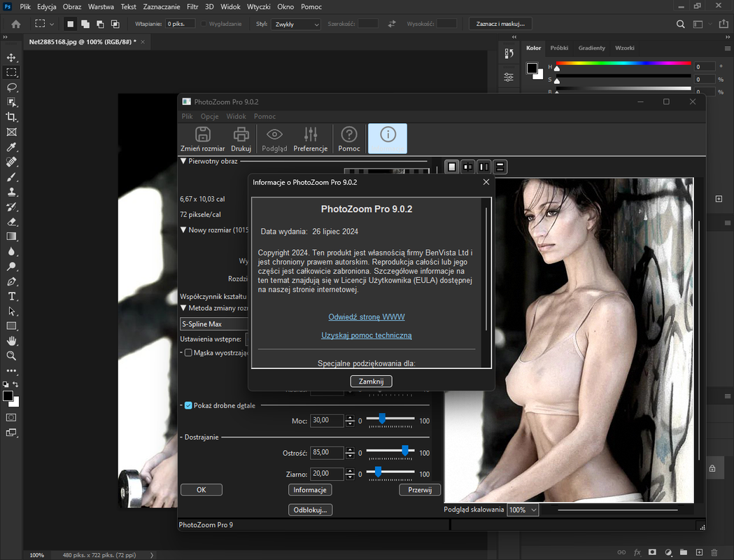Select the Rectangular Marquee tool

pos(11,73)
